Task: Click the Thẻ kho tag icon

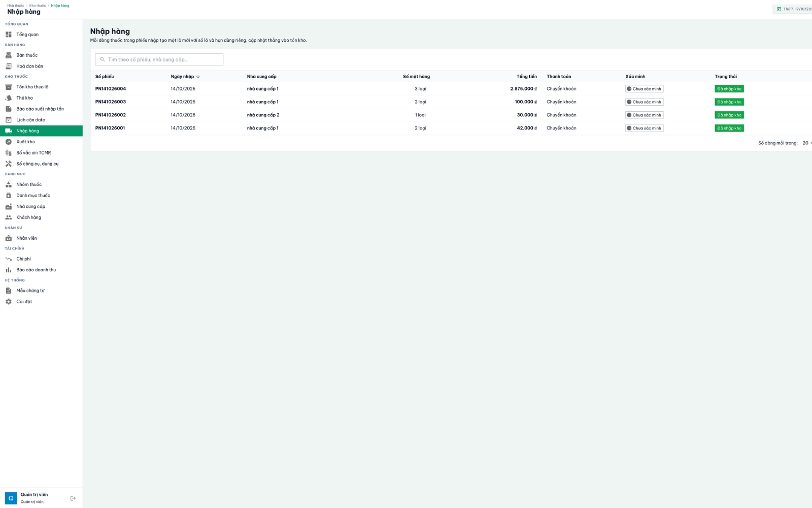Action: pyautogui.click(x=9, y=98)
